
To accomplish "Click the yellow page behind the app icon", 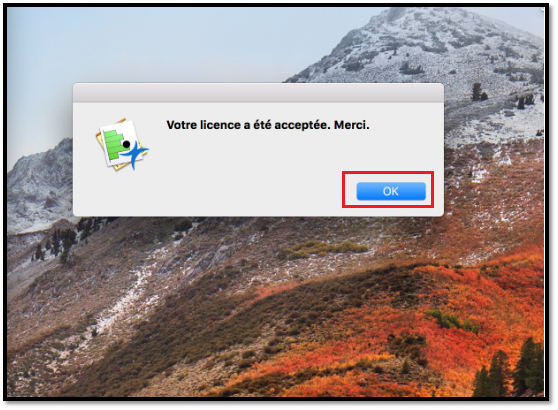I will (100, 139).
